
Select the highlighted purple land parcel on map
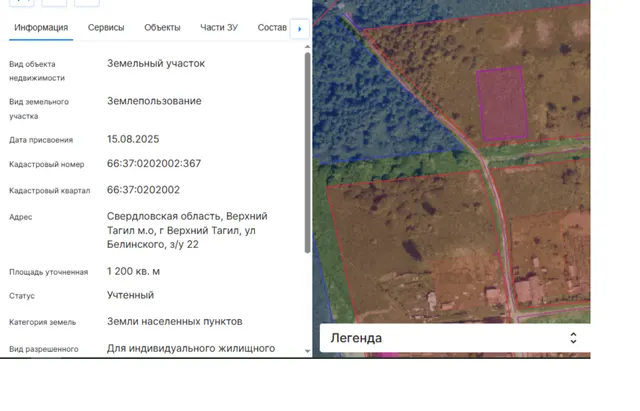click(x=502, y=104)
